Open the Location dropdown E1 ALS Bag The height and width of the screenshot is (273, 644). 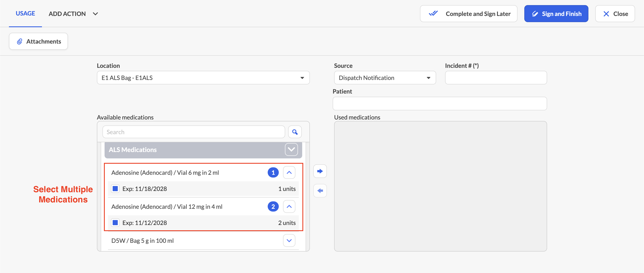point(203,78)
